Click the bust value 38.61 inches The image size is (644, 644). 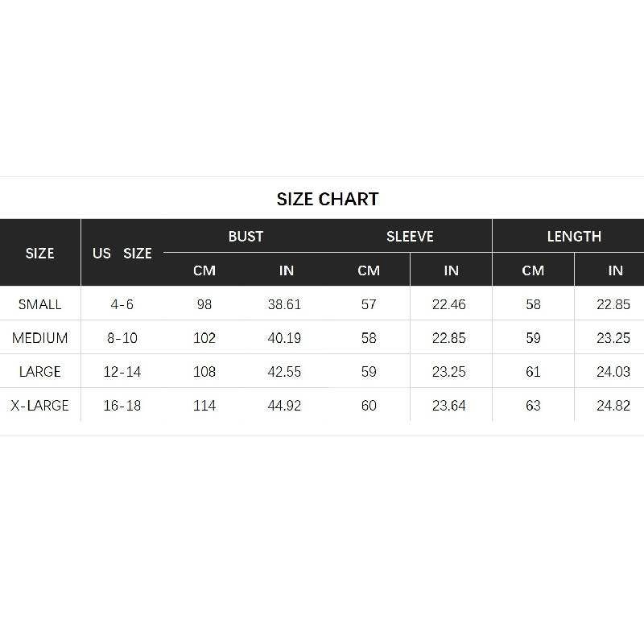coord(284,304)
